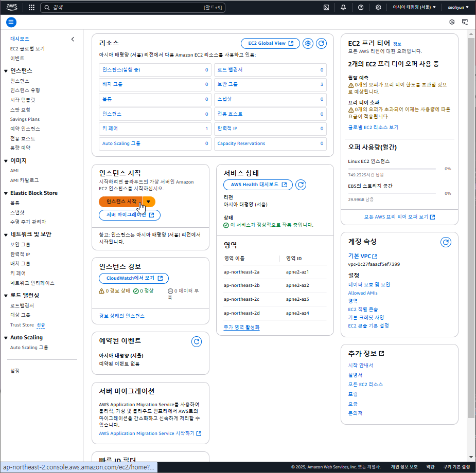This screenshot has height=473, width=476.
Task: Open Allowed AMIs settings link
Action: pos(363,293)
